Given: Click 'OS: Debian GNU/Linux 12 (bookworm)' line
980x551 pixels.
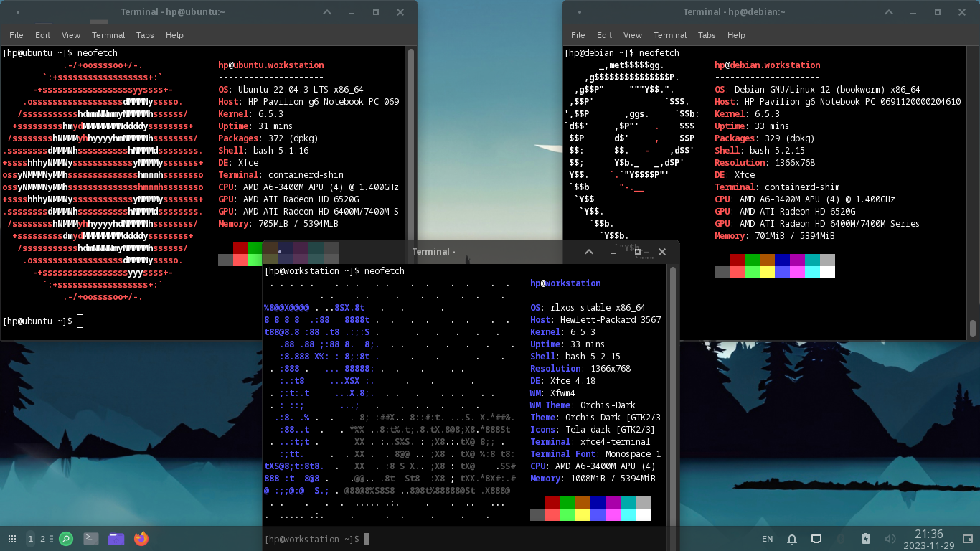Looking at the screenshot, I should tap(817, 90).
